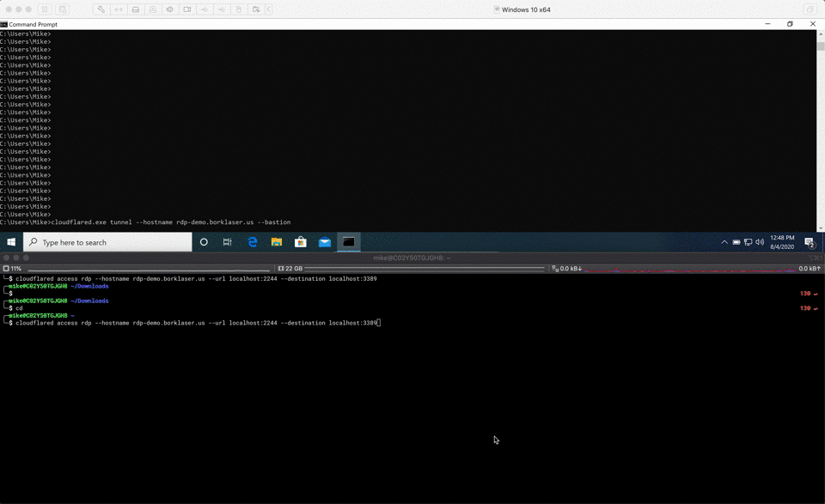
Task: Click the 0.0 kB upload rate indicator
Action: click(810, 269)
